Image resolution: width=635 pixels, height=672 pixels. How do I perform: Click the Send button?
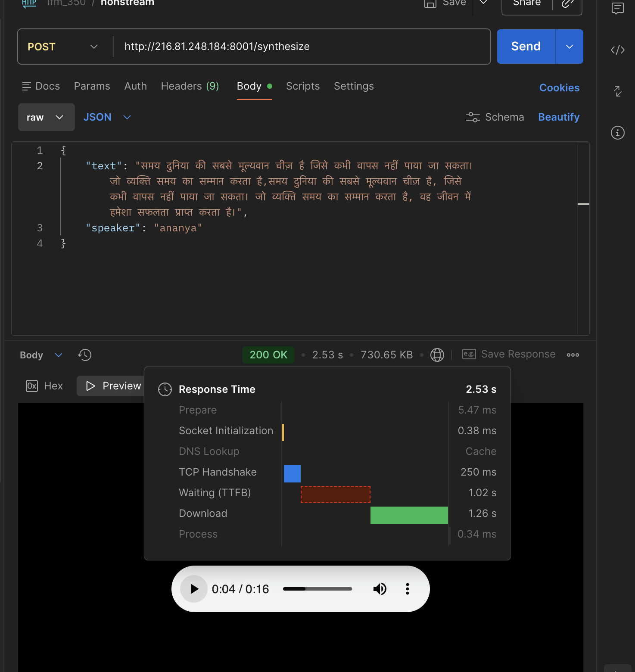[526, 47]
